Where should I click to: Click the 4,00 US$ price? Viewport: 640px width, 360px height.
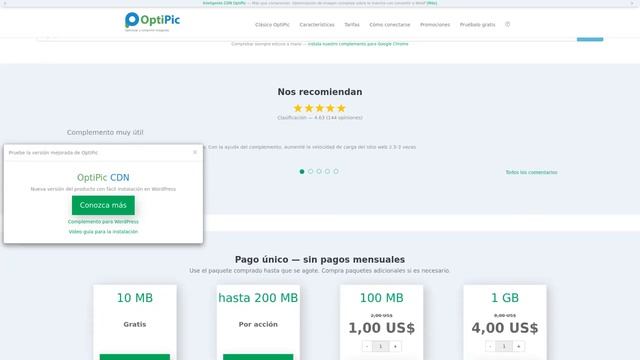point(505,328)
